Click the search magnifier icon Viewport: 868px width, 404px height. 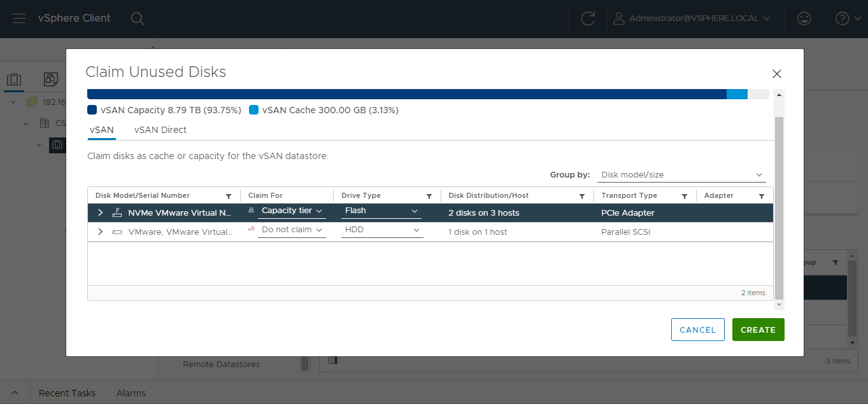[138, 18]
